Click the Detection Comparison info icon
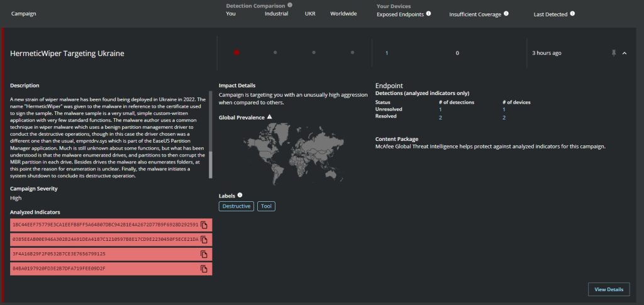Image resolution: width=644 pixels, height=305 pixels. pos(290,5)
